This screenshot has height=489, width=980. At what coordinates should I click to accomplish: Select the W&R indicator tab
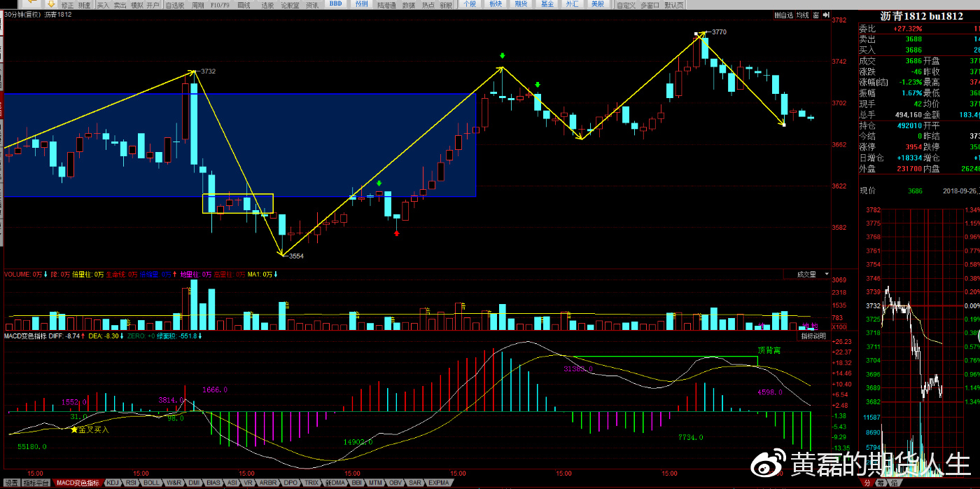pyautogui.click(x=174, y=483)
